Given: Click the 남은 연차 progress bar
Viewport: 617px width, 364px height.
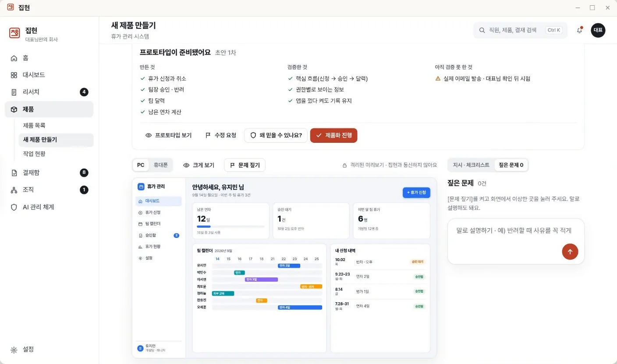Looking at the screenshot, I should tap(230, 226).
